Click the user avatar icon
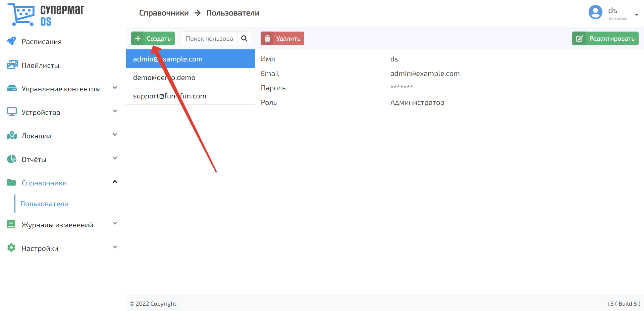This screenshot has width=644, height=311. click(595, 12)
